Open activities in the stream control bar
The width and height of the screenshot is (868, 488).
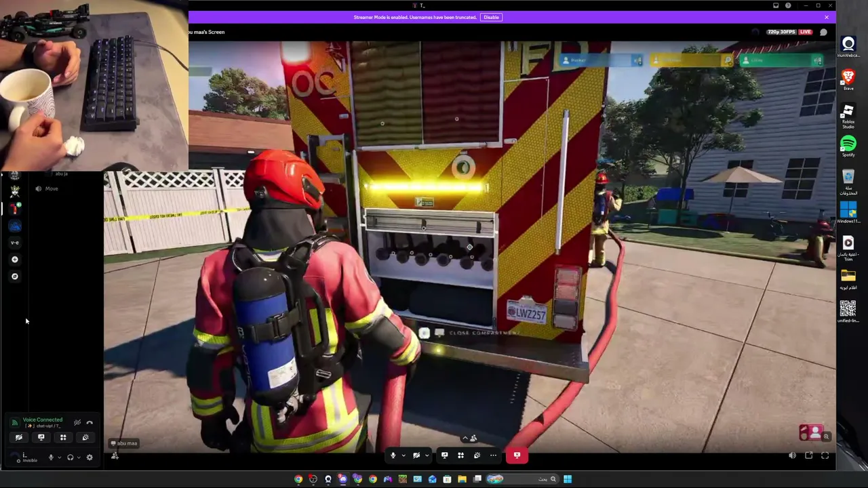pos(460,455)
